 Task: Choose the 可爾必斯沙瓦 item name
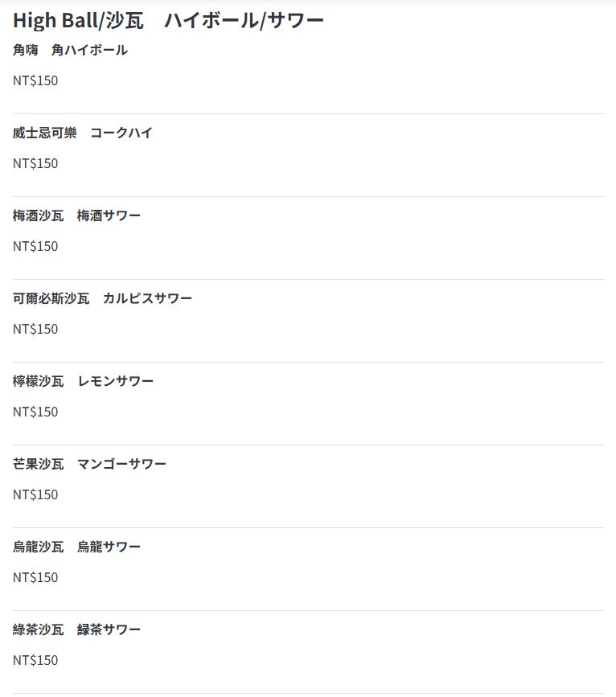coord(51,298)
